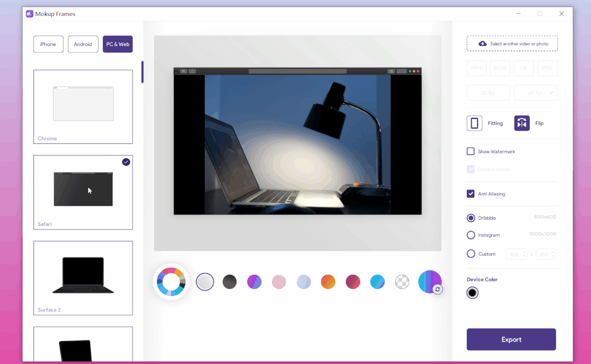Select the Custom size option
Screen dimensions: 591x364
point(471,254)
